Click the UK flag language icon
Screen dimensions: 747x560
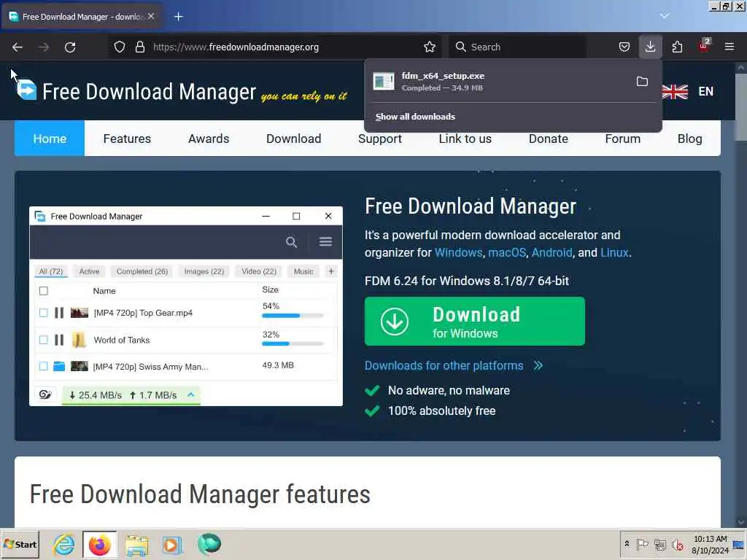click(x=675, y=91)
